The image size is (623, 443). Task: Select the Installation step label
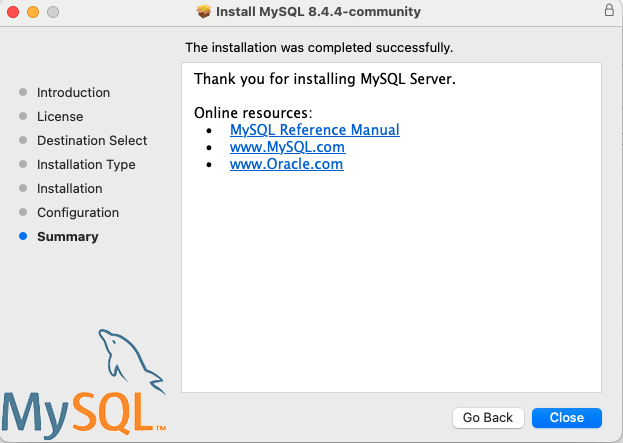70,188
